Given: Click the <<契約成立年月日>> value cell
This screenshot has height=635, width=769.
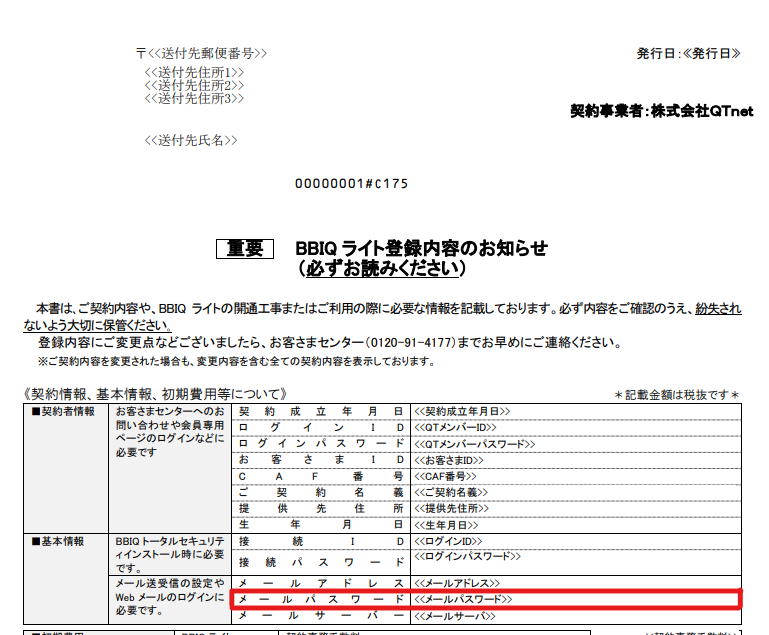Looking at the screenshot, I should point(576,411).
